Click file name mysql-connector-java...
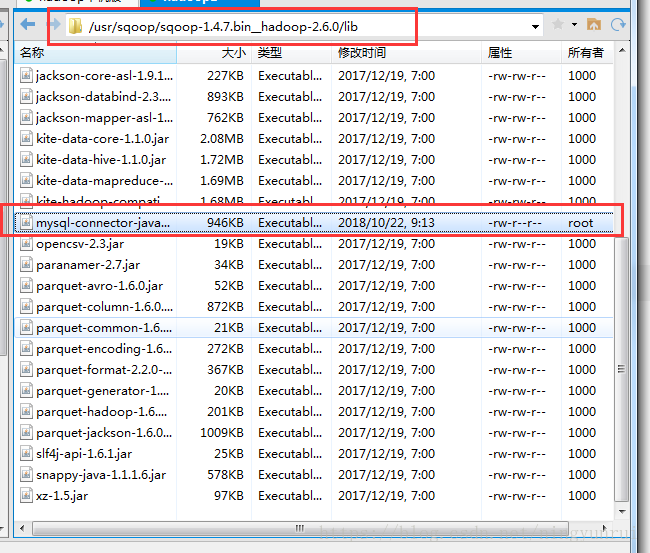Viewport: 650px width, 553px height. 103,223
